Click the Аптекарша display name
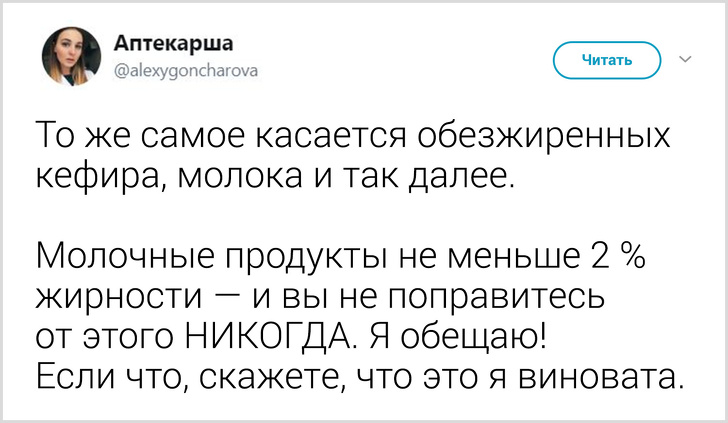Screen dimensions: 728x423 click(175, 42)
